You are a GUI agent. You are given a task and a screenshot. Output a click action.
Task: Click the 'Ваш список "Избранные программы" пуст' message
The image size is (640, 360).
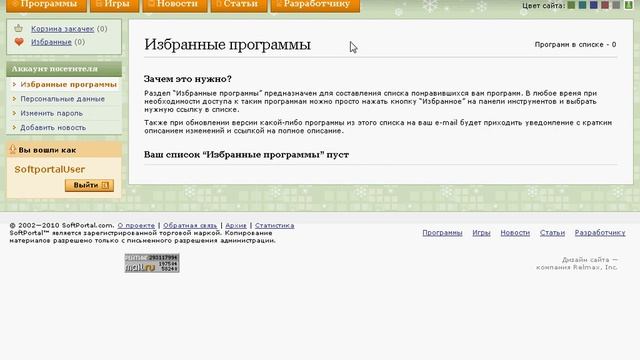click(246, 155)
